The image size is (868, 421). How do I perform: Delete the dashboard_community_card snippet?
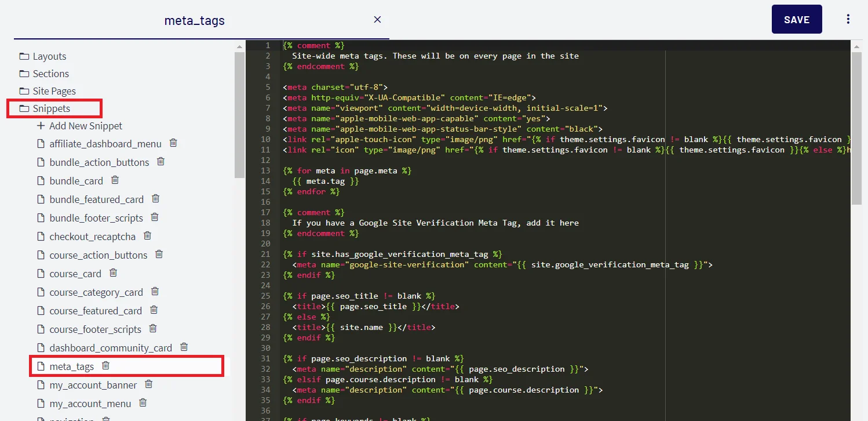click(183, 347)
